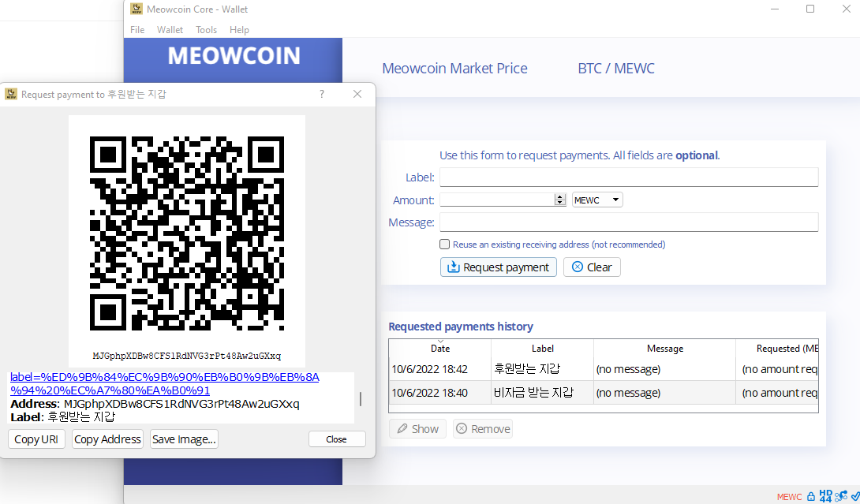Sort history by the Date column header
860x504 pixels.
440,349
